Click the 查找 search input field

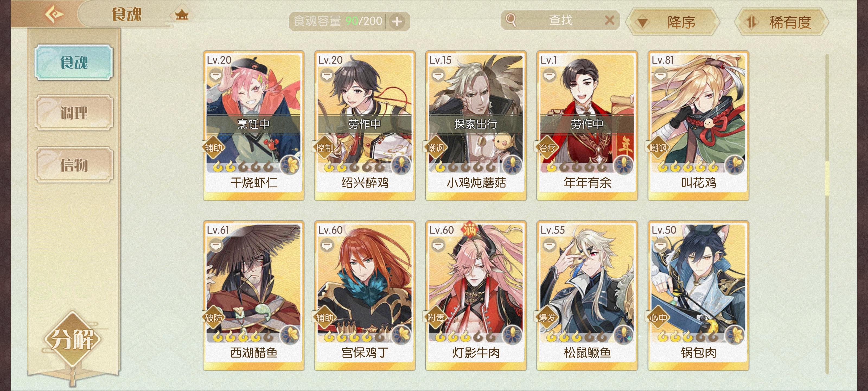point(560,20)
